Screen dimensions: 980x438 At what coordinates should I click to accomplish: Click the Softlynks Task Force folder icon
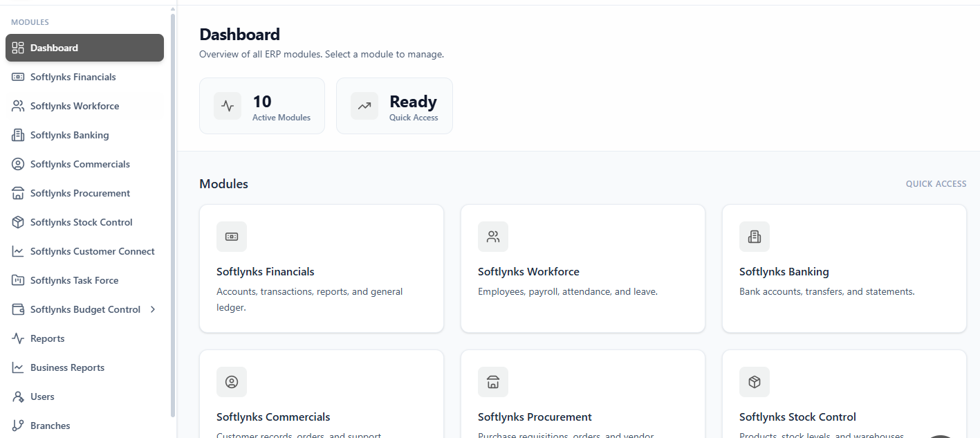point(18,280)
